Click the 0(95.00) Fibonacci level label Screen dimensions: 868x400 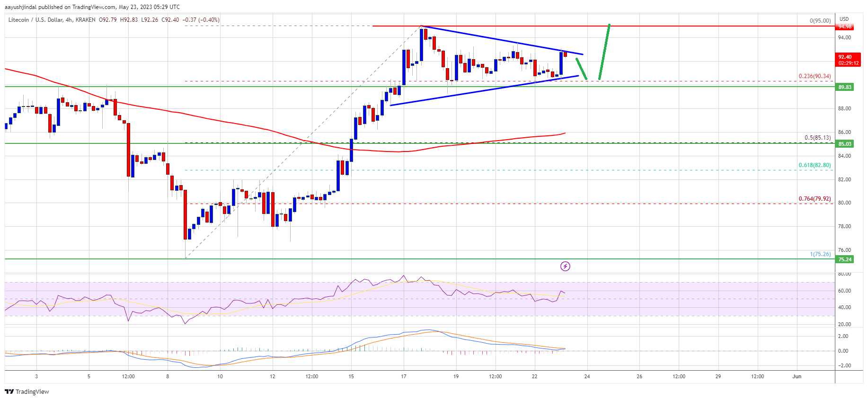820,21
